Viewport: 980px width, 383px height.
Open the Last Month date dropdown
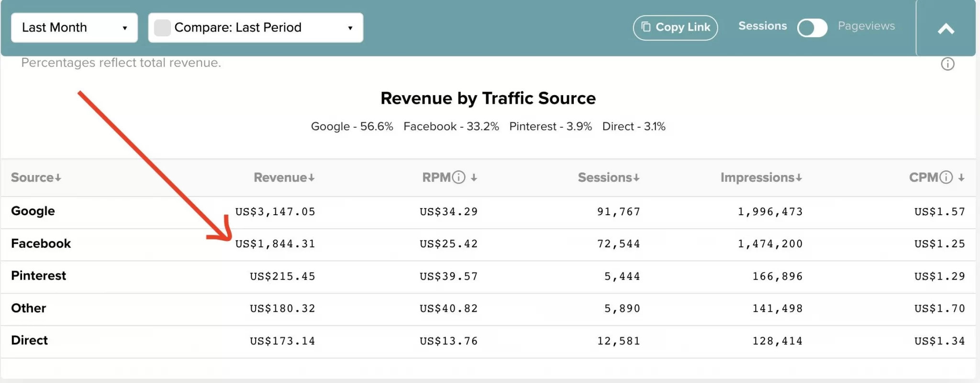[75, 28]
